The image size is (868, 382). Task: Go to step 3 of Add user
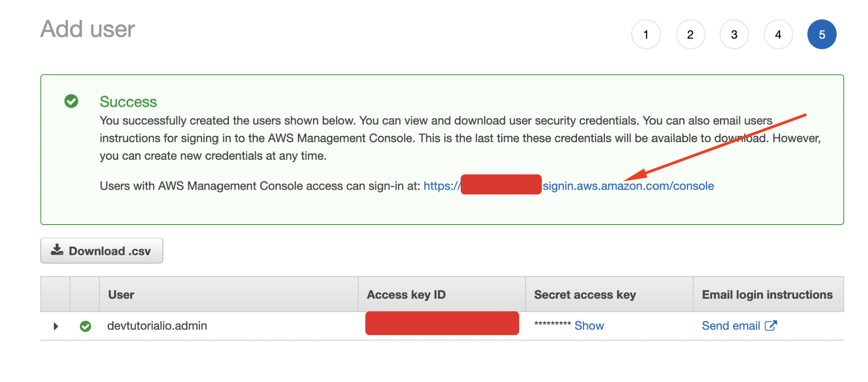(734, 35)
